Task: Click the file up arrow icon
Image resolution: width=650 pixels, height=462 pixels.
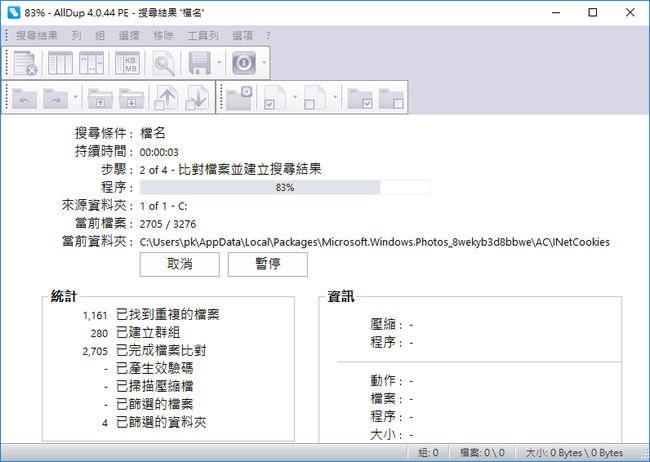Action: pyautogui.click(x=166, y=98)
